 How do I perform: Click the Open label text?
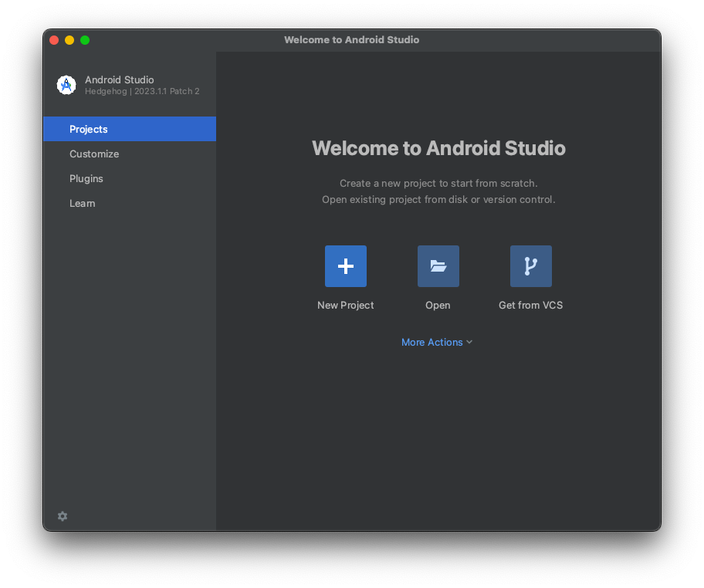(x=438, y=306)
